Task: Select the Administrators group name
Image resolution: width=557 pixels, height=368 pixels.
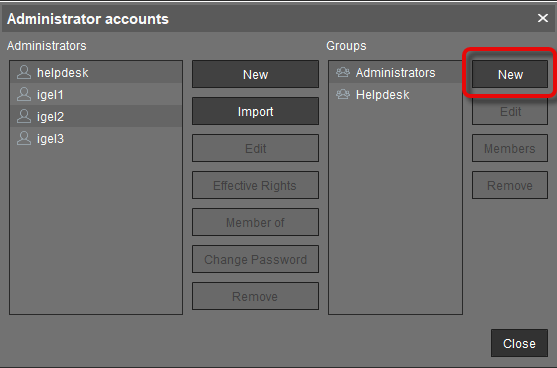Action: [395, 73]
